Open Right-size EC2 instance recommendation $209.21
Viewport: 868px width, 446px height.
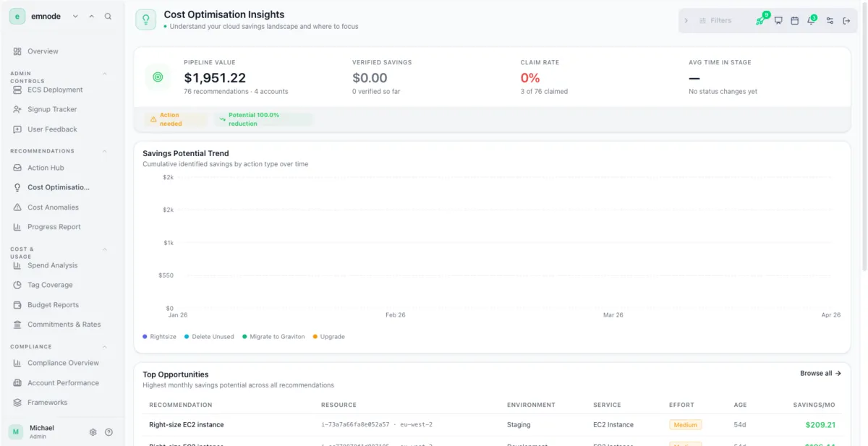(x=492, y=425)
